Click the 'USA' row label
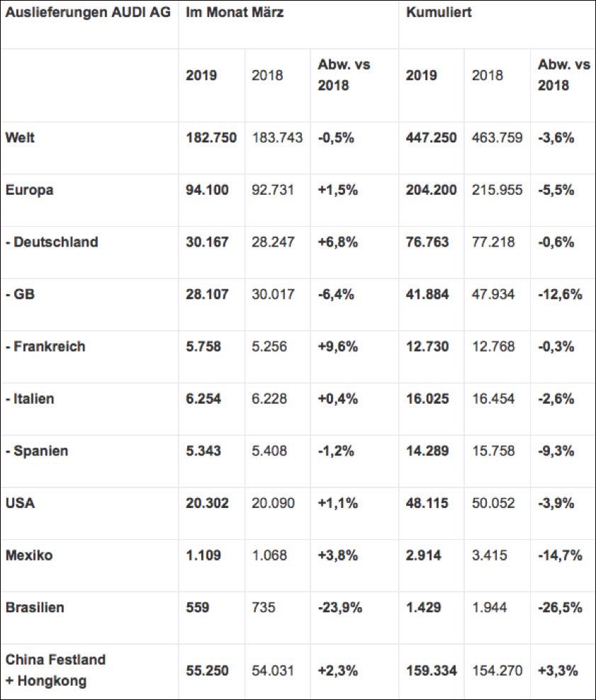The width and height of the screenshot is (596, 700). click(x=20, y=504)
